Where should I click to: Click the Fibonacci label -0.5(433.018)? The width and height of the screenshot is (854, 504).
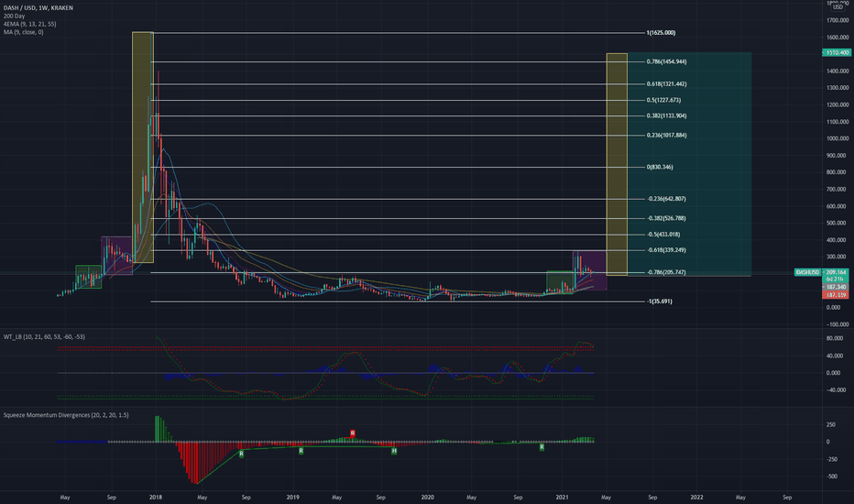663,235
